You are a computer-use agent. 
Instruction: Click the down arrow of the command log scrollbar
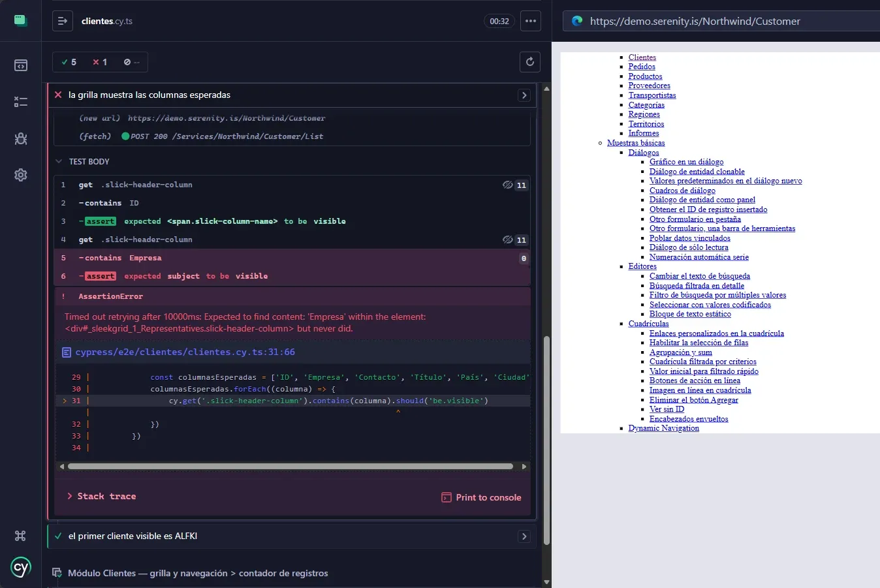(x=546, y=582)
